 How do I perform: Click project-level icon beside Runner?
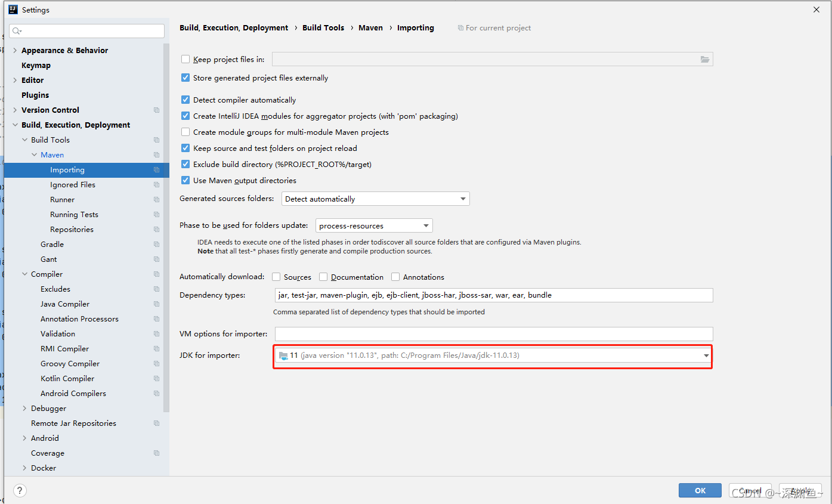156,199
